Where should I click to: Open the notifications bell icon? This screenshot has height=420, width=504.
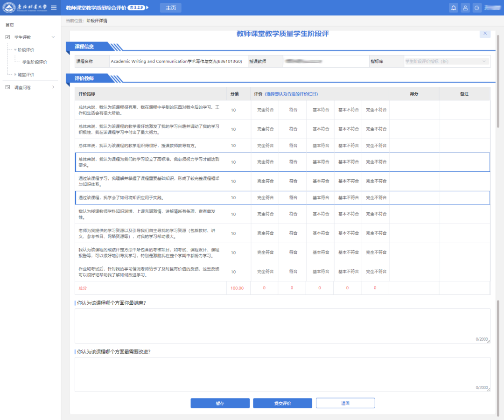point(453,8)
